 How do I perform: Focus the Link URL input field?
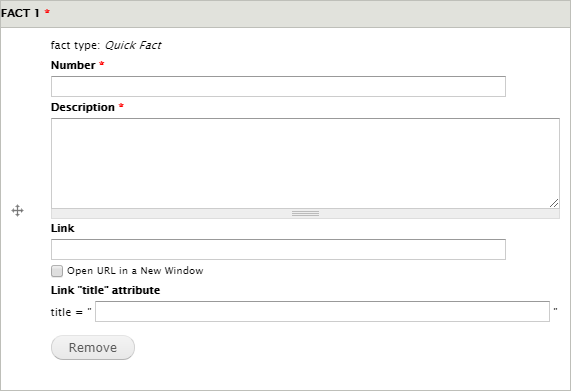(278, 249)
